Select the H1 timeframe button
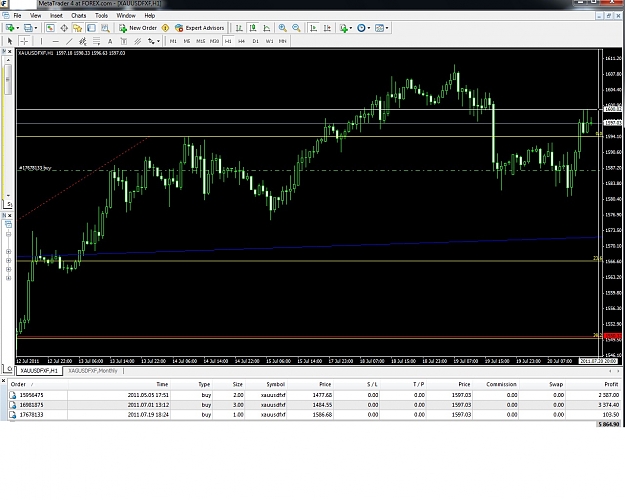625x500 pixels. pyautogui.click(x=228, y=41)
